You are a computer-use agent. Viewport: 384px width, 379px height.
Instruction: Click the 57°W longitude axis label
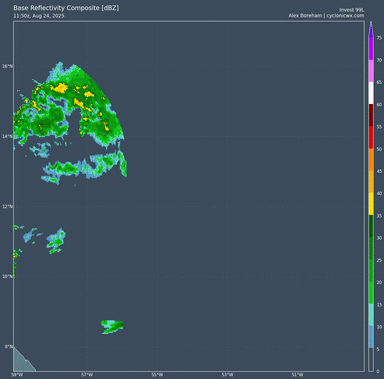[x=87, y=375]
